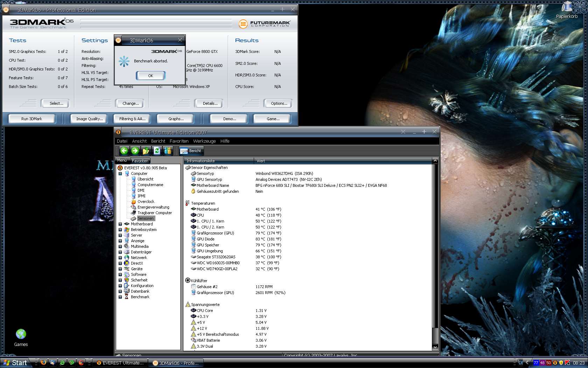This screenshot has width=588, height=368.
Task: Click the Demo button in 3DMark06
Action: click(x=230, y=119)
